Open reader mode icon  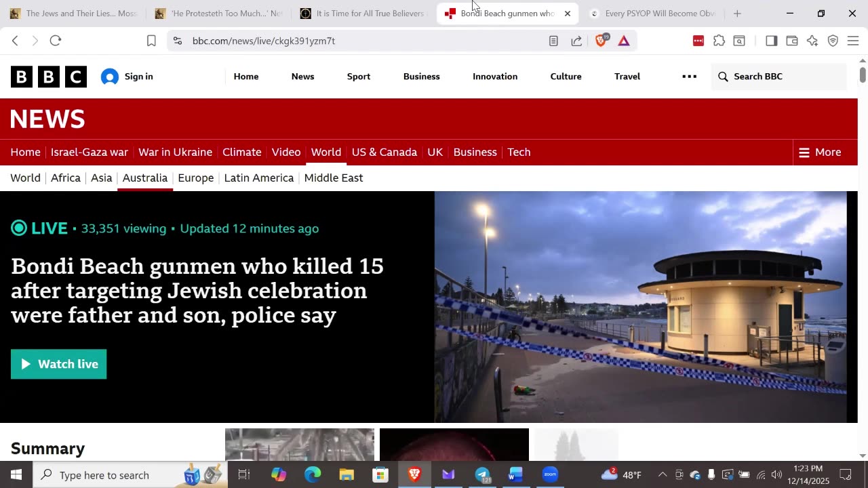click(553, 41)
